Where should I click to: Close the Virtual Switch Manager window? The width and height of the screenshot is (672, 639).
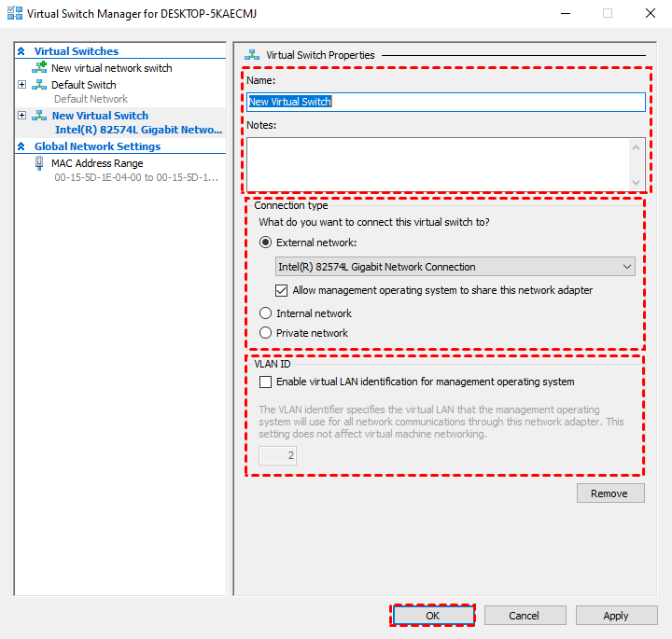651,13
